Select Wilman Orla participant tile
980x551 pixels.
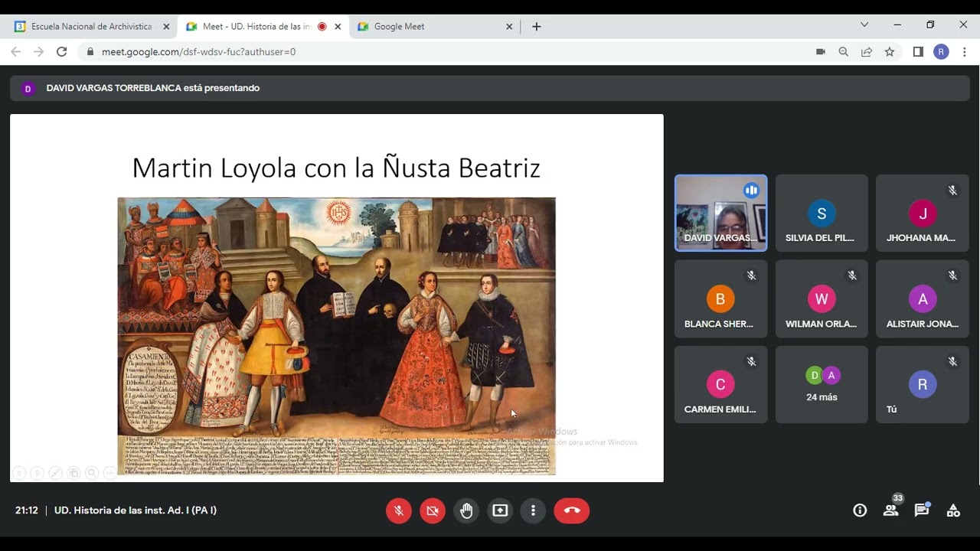pyautogui.click(x=822, y=298)
